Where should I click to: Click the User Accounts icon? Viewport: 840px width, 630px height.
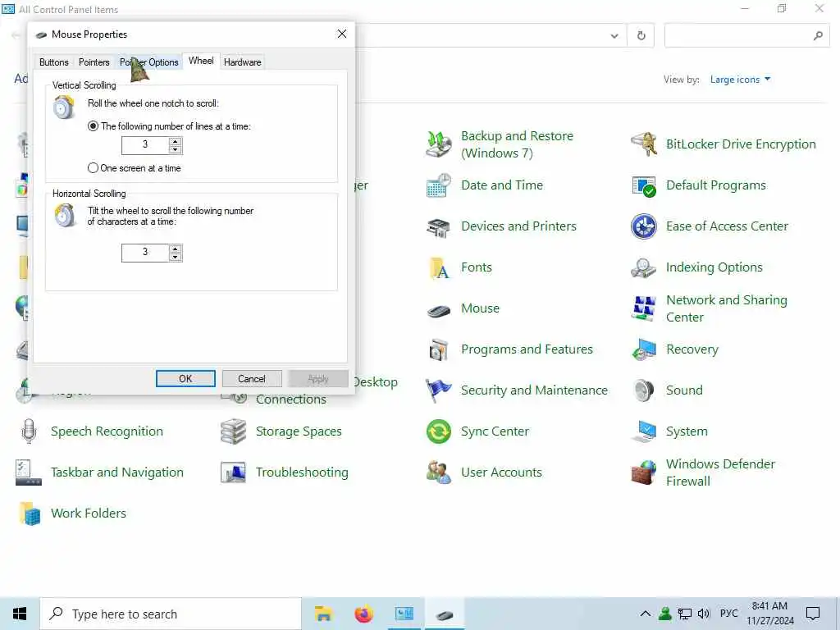click(x=438, y=472)
